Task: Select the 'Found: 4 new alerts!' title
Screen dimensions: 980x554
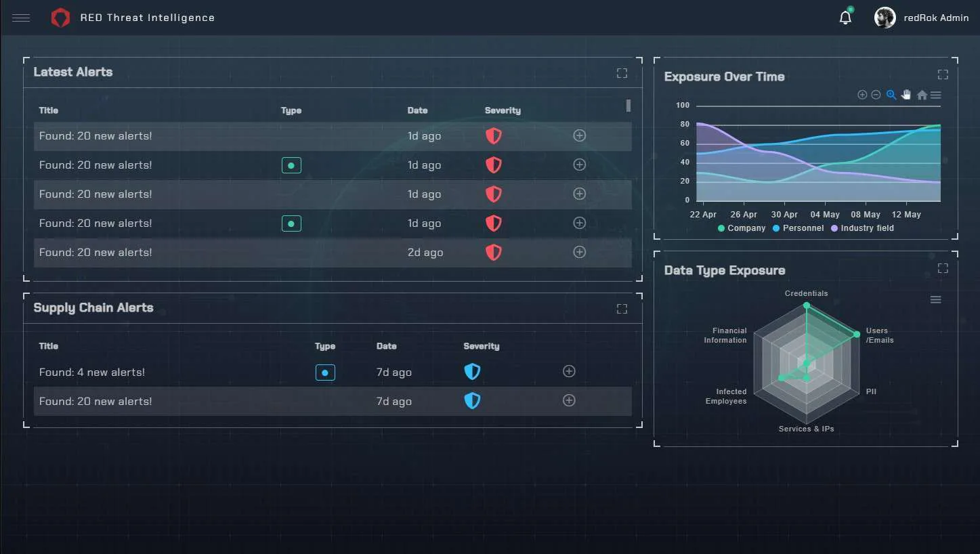Action: 92,372
